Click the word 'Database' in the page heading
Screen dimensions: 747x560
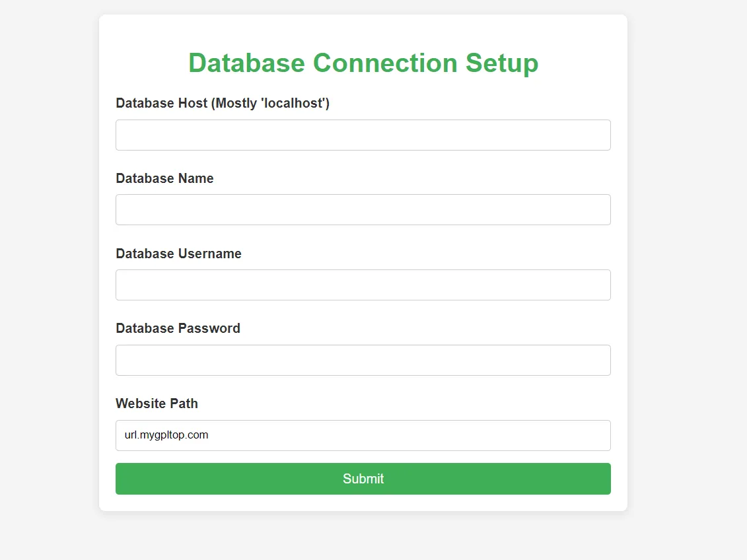(246, 63)
